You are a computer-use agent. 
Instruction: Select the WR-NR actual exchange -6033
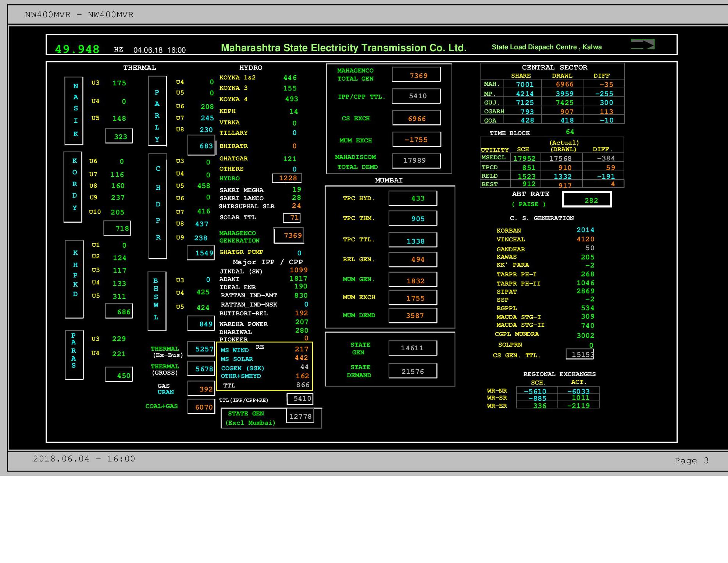click(x=578, y=391)
